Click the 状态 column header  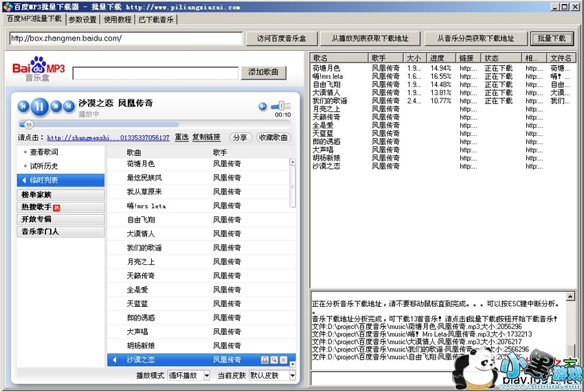[x=502, y=58]
